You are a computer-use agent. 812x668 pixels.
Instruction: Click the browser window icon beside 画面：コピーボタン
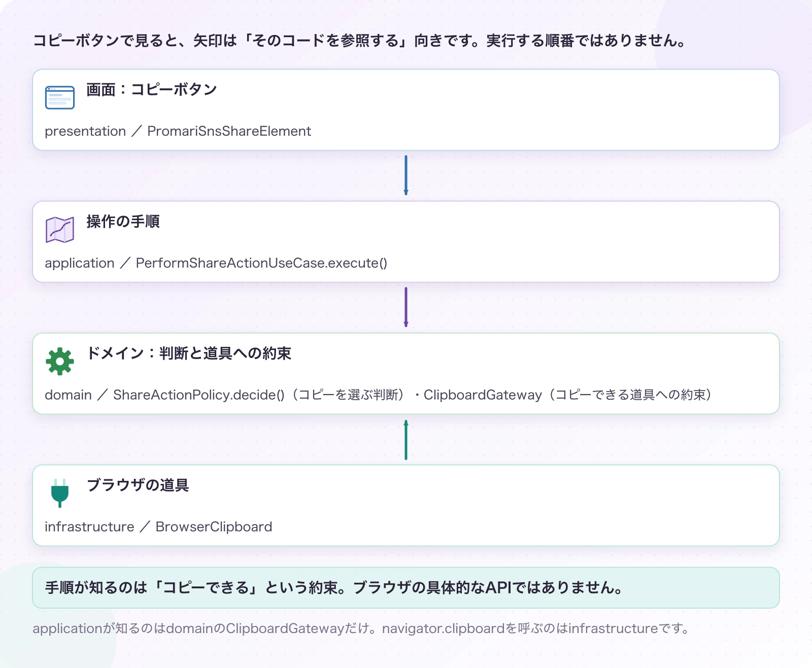pos(60,97)
